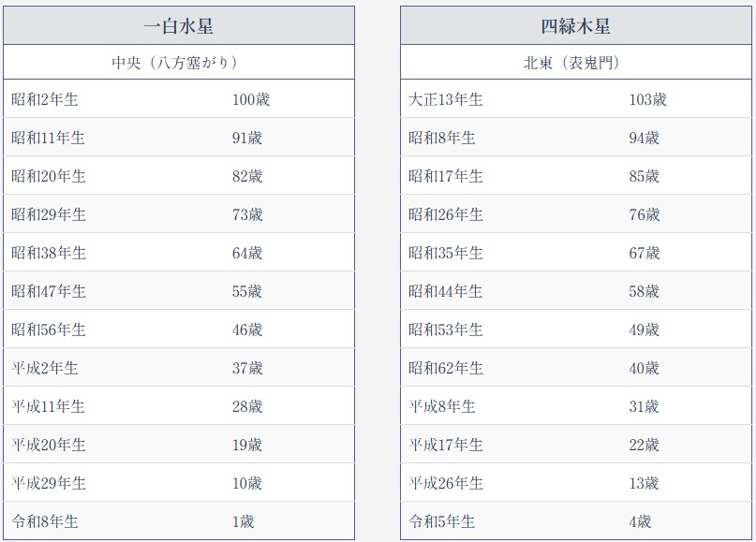756x542 pixels.
Task: Select the 平成17年生 row label
Action: coord(446,445)
